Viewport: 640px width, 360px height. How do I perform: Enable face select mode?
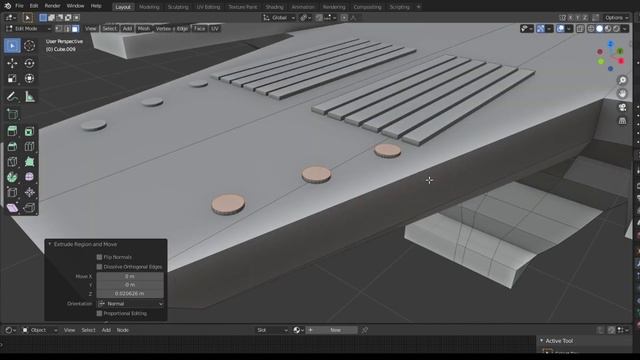76,29
